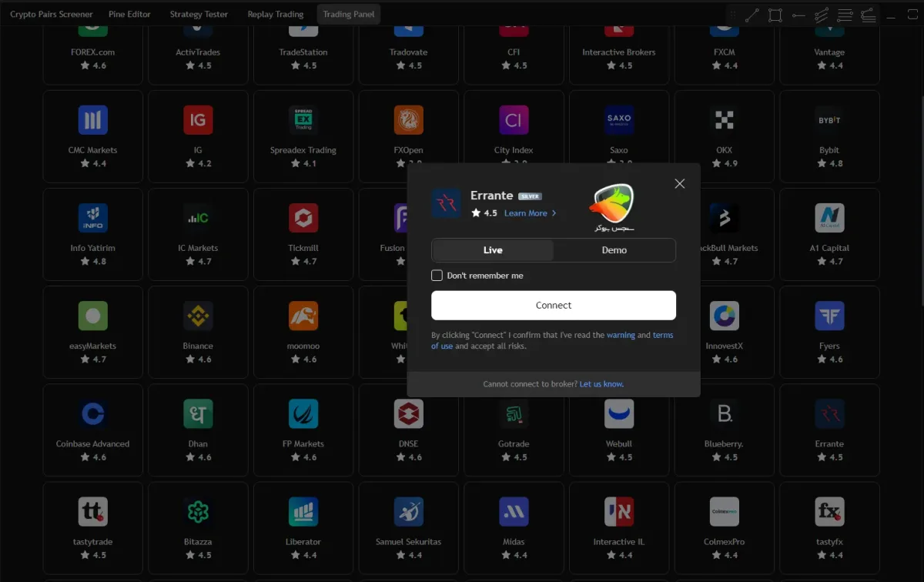Open the Strategy Tester tab
924x582 pixels.
(x=199, y=14)
